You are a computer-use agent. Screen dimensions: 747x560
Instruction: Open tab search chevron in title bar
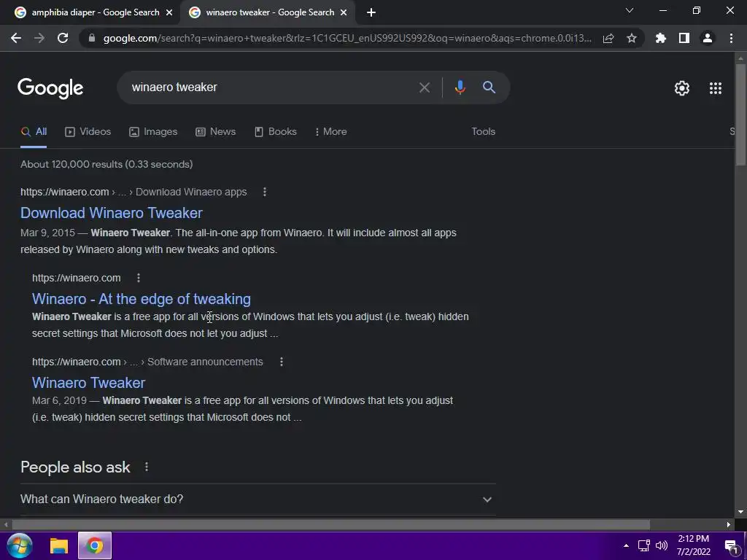pos(630,10)
